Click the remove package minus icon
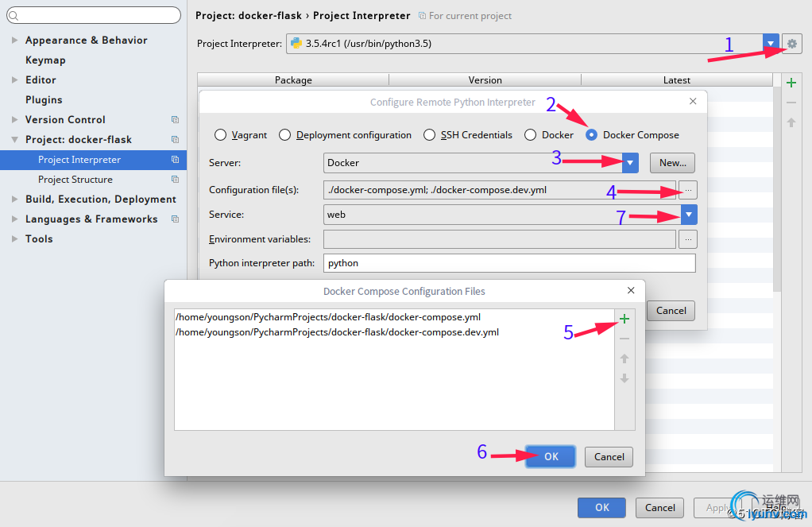The width and height of the screenshot is (812, 527). pos(791,103)
